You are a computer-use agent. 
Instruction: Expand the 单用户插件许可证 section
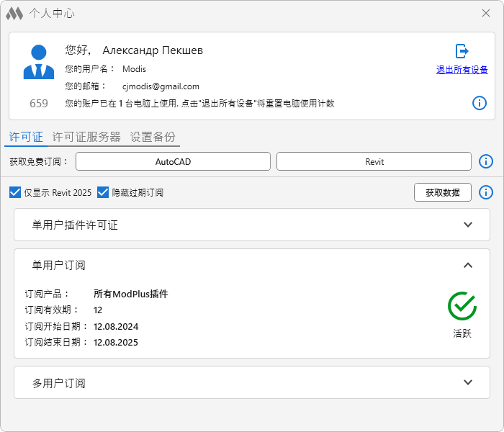click(x=468, y=225)
